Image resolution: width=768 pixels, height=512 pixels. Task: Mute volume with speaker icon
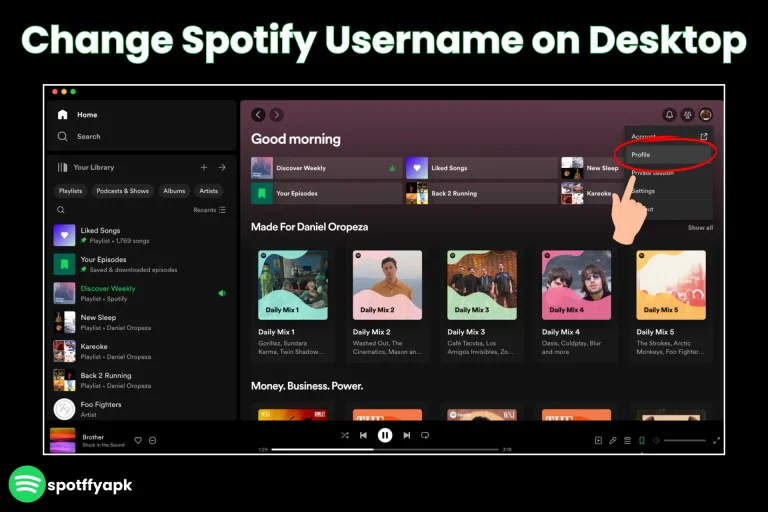point(656,440)
